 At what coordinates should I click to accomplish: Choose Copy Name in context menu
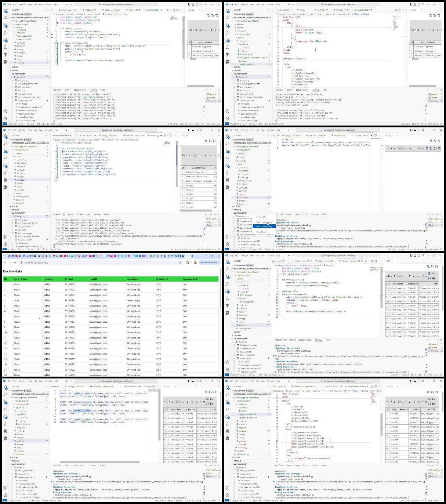[x=261, y=232]
